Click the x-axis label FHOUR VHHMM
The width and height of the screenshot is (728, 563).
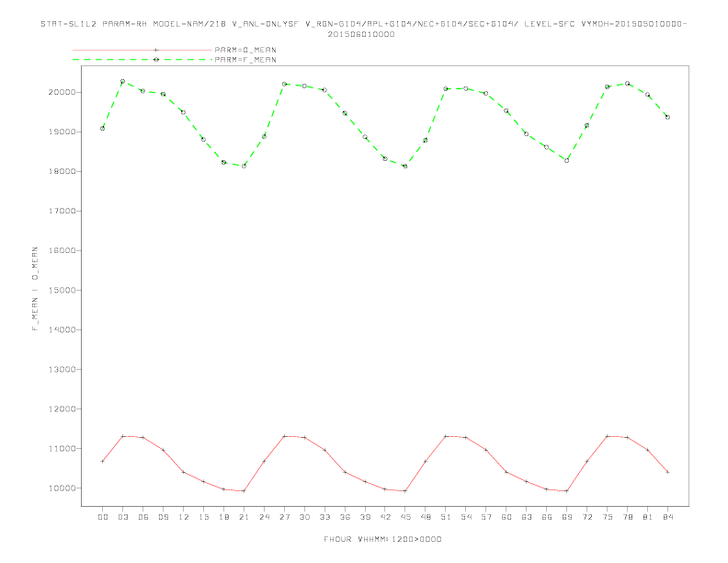coord(382,539)
